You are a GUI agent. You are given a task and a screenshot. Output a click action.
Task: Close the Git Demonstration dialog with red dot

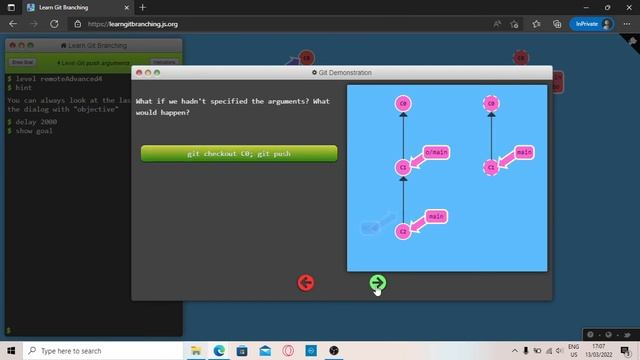(139, 72)
